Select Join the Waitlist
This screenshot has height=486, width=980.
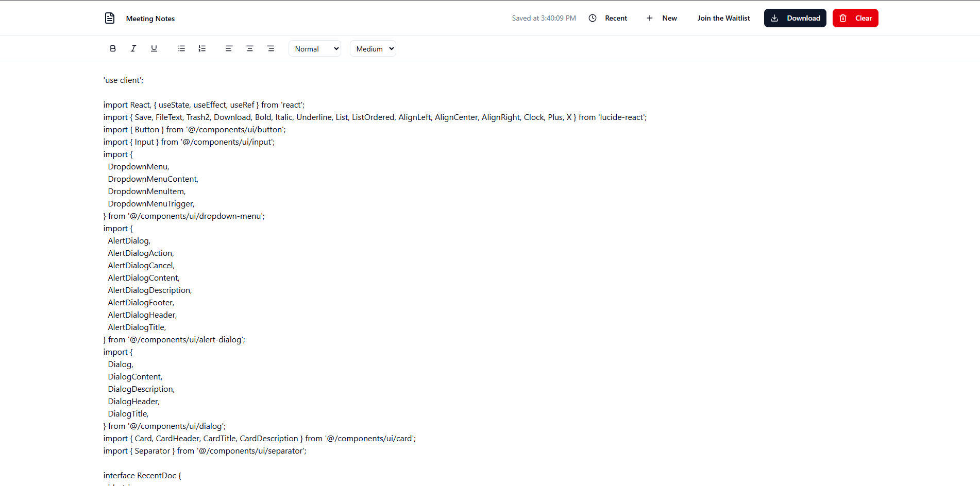point(723,18)
